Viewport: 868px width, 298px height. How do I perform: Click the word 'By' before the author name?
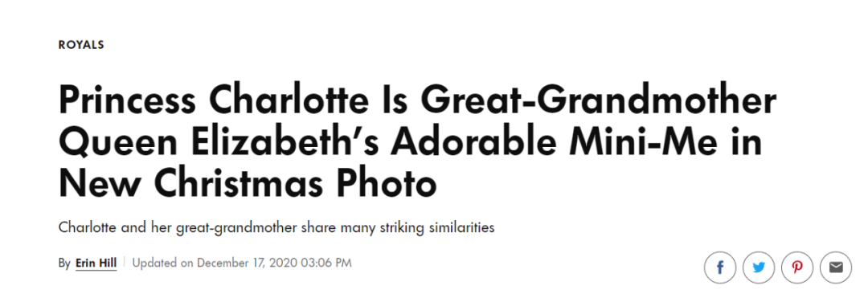click(64, 263)
